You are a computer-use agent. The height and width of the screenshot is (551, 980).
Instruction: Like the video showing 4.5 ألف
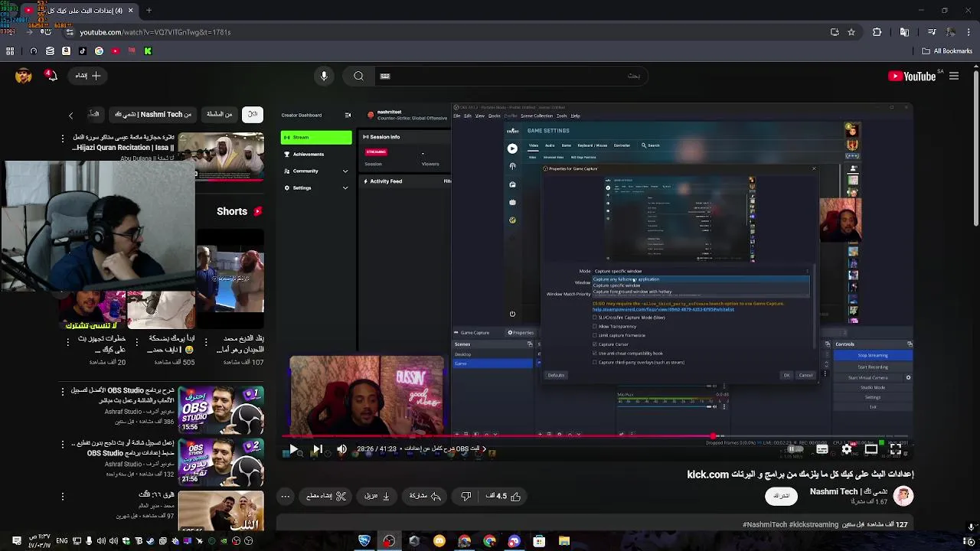[504, 496]
